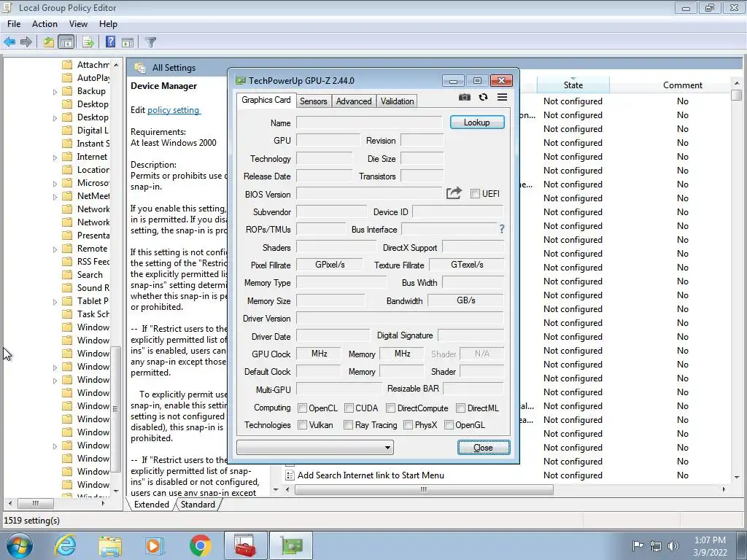Select the Standard tab at bottom

coord(198,505)
